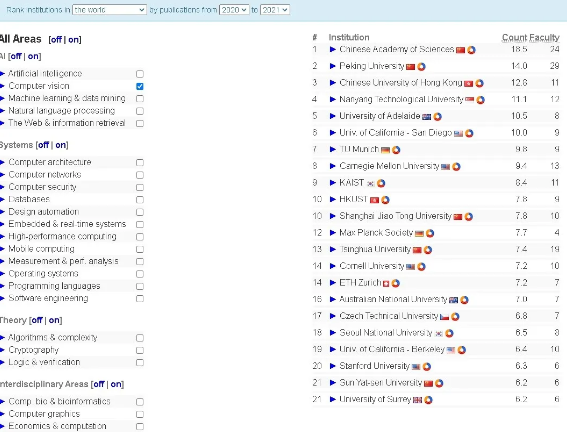567x432 pixels.
Task: Enable the Artificial intelligence checkbox
Action: pos(140,74)
